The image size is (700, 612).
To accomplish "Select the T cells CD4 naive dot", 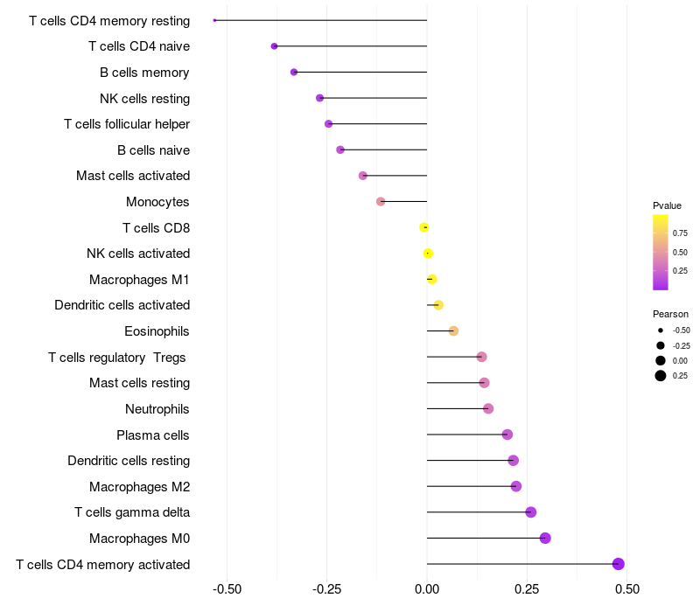I will point(275,46).
